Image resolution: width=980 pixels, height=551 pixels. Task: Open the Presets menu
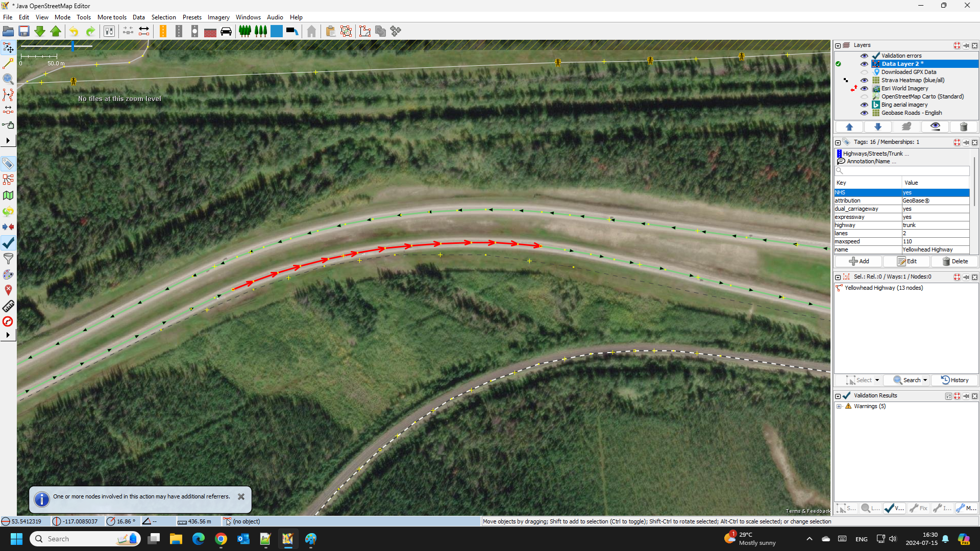[191, 17]
